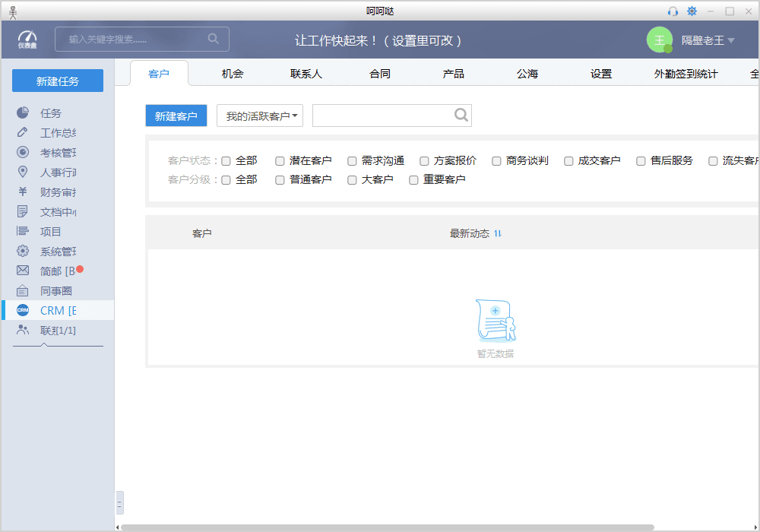Expand 隔壁老王 user menu arrow

pos(731,40)
